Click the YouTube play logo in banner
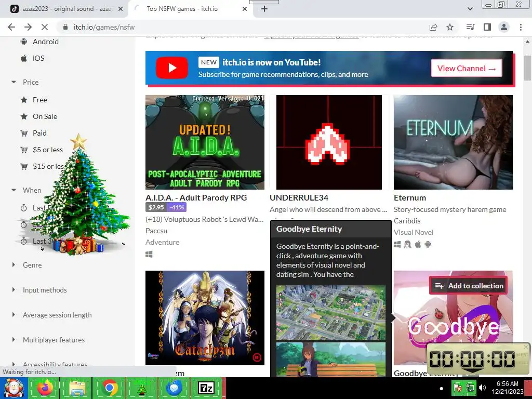This screenshot has width=532, height=399. coord(172,68)
